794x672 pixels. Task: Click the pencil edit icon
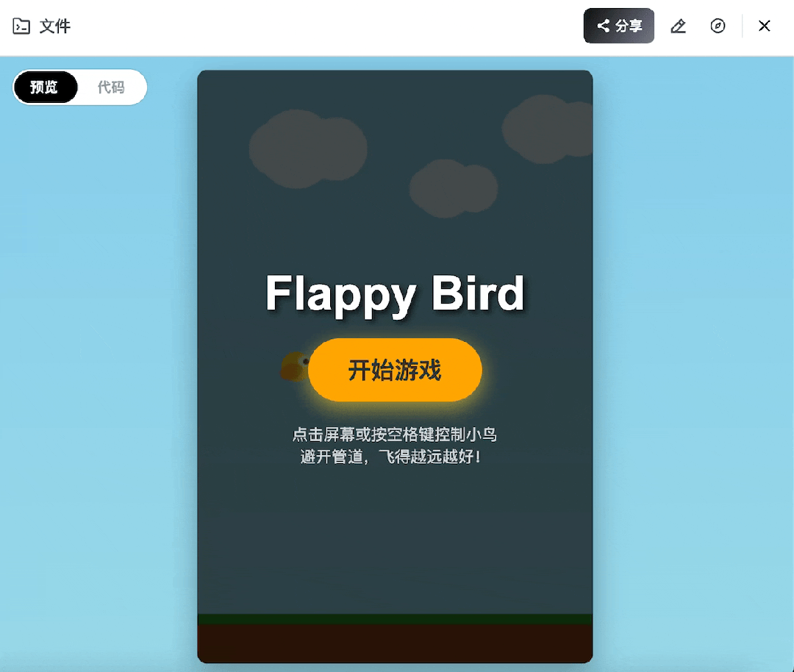pos(678,26)
